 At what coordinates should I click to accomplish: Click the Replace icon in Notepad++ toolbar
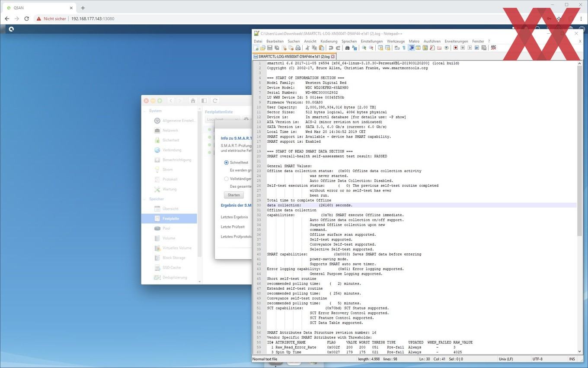pyautogui.click(x=355, y=48)
